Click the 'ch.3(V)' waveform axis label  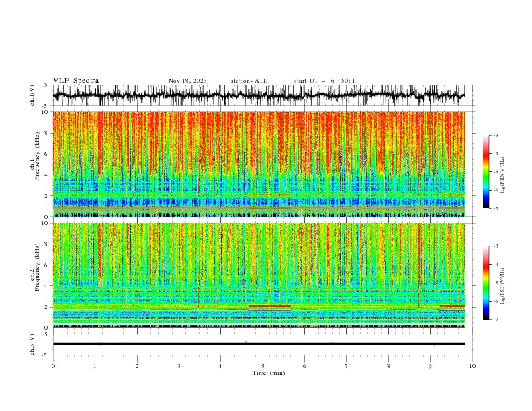tap(32, 345)
